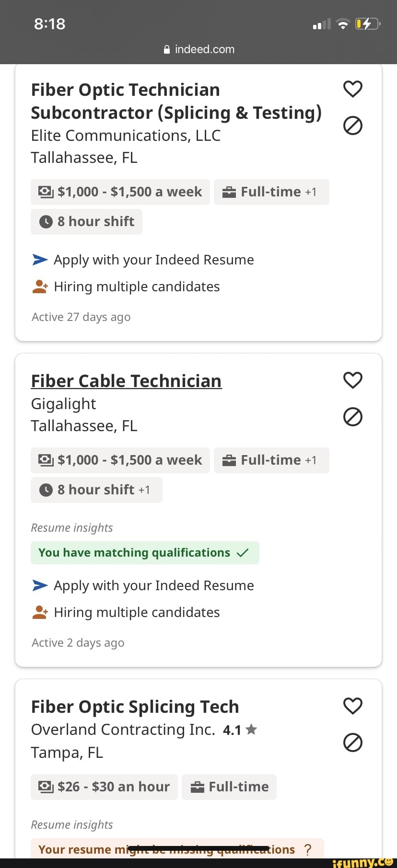Expand the 8 hour shift +1 tag

[96, 490]
